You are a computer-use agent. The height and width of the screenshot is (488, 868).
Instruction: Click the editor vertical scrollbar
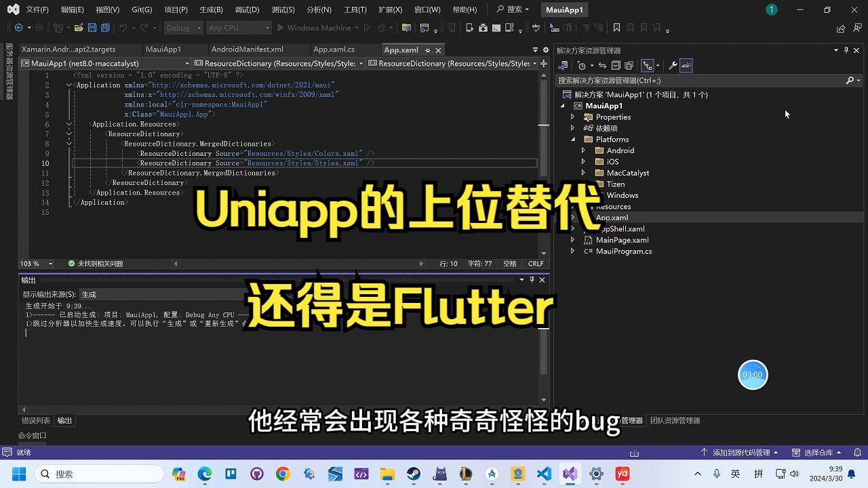point(544,163)
